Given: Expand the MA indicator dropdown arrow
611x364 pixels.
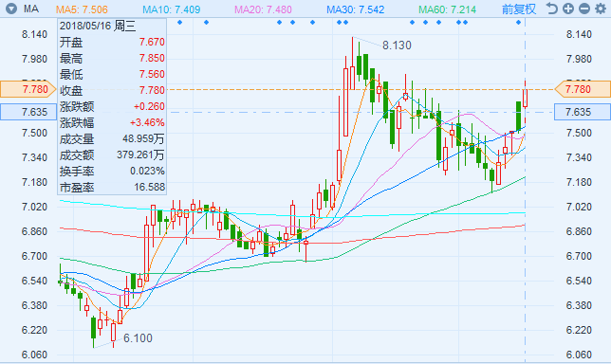Looking at the screenshot, I should [11, 9].
